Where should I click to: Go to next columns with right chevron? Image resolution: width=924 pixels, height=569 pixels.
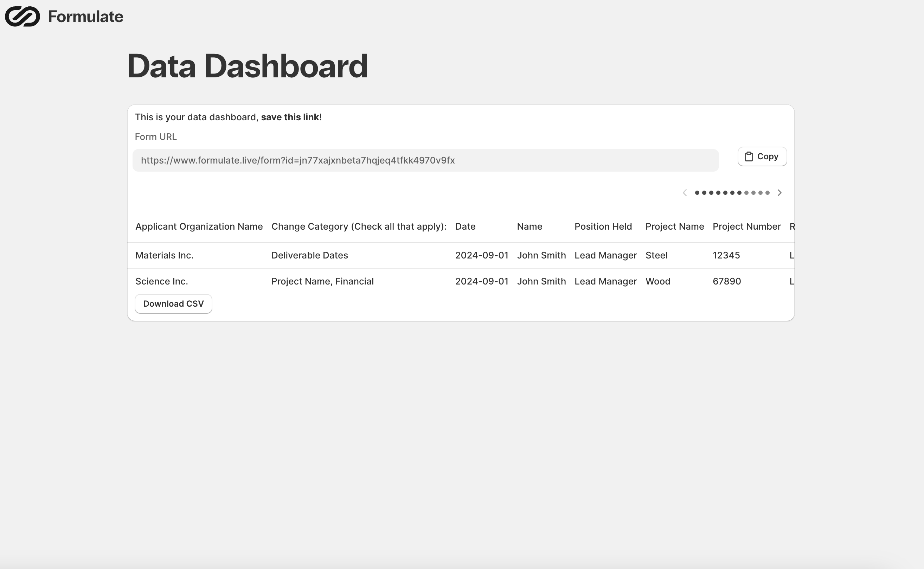(779, 193)
